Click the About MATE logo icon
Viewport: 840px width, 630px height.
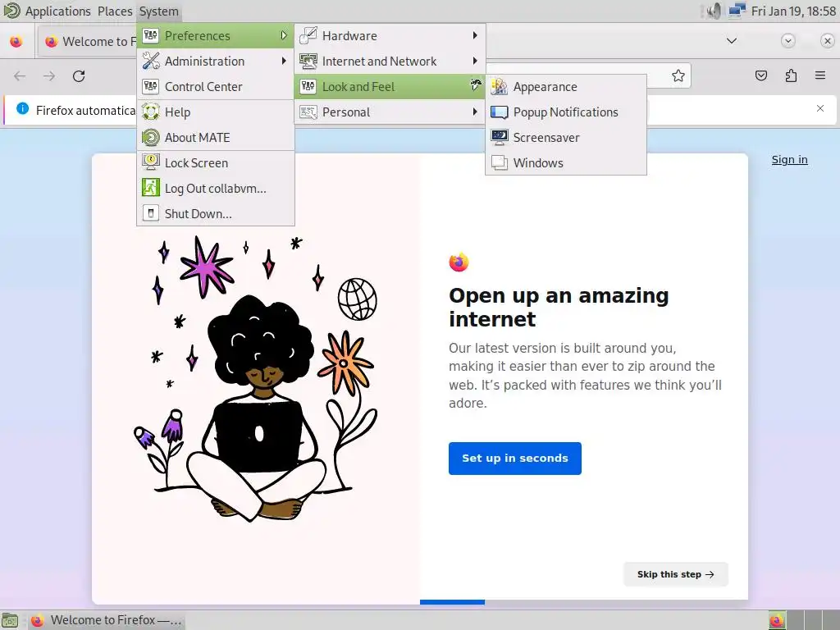pyautogui.click(x=151, y=138)
